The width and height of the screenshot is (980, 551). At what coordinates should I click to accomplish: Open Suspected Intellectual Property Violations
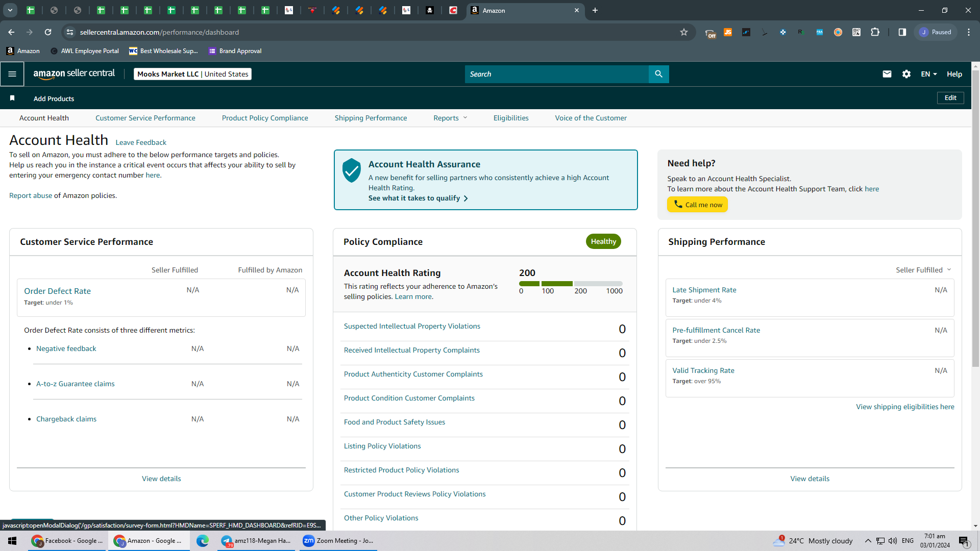pyautogui.click(x=412, y=326)
